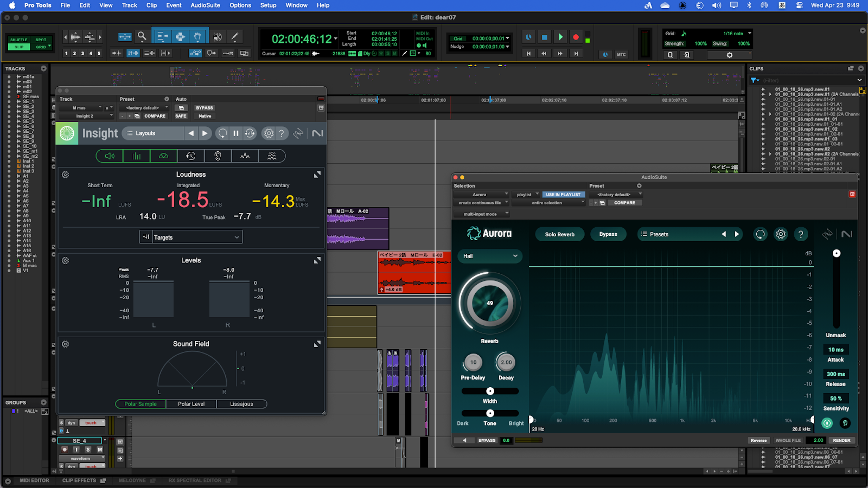Image resolution: width=868 pixels, height=488 pixels.
Task: Select the Pencil tool
Action: pyautogui.click(x=234, y=37)
